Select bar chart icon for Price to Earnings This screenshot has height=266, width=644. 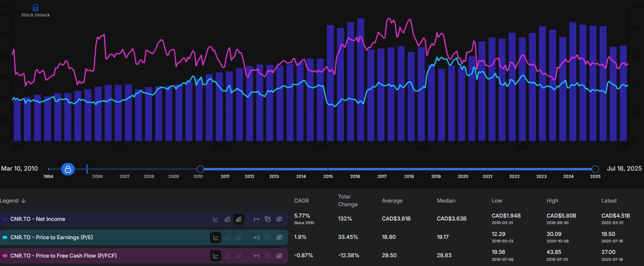click(227, 238)
